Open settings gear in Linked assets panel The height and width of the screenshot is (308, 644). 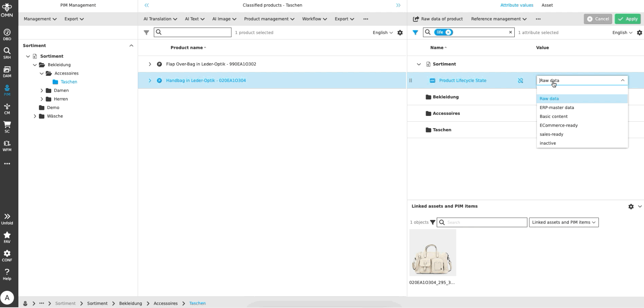pos(631,207)
